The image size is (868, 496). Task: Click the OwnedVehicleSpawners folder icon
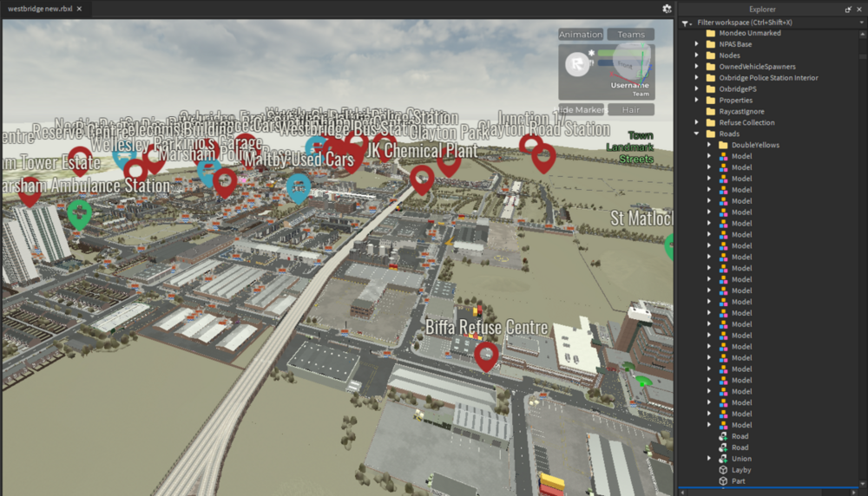[x=711, y=67]
